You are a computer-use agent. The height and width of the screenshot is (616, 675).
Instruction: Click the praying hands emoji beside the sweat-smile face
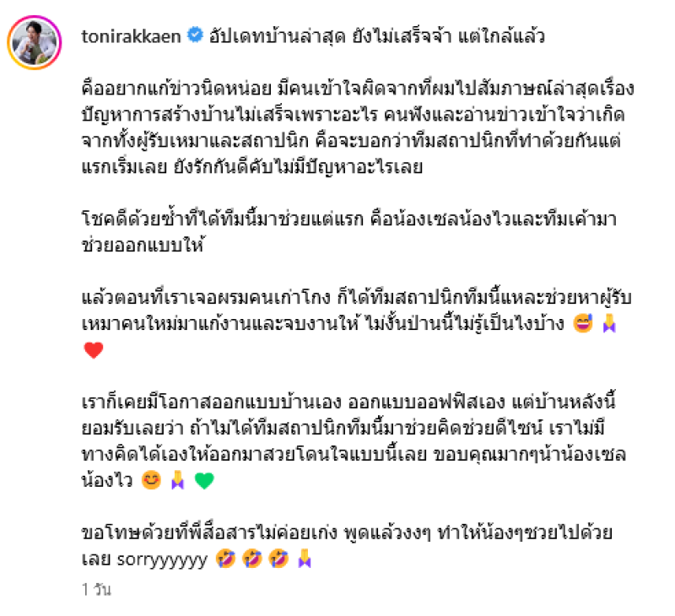[609, 323]
